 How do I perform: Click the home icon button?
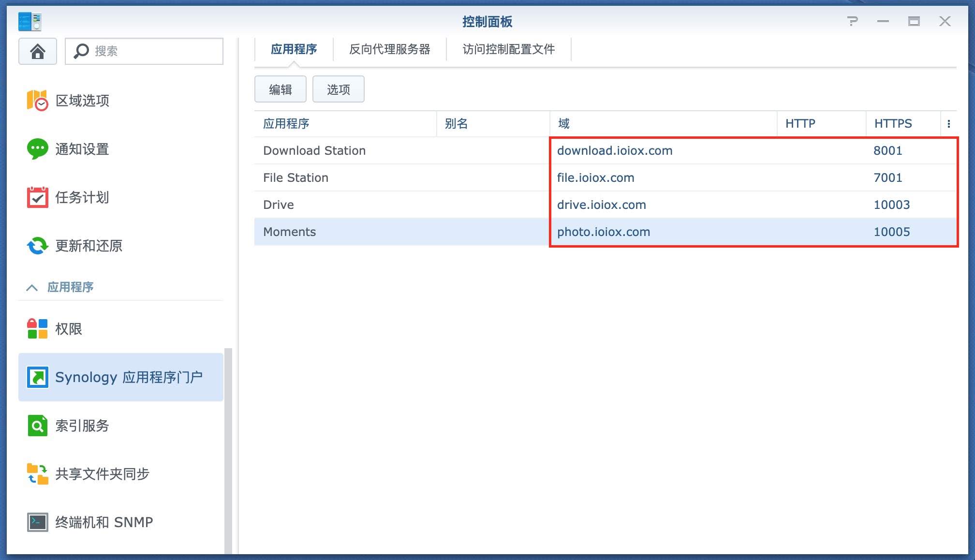click(x=37, y=51)
